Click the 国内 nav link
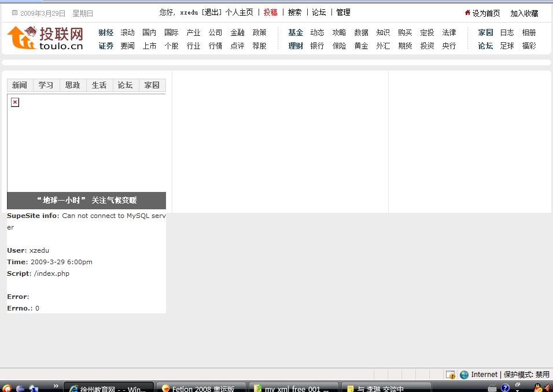This screenshot has height=392, width=553. coord(150,33)
